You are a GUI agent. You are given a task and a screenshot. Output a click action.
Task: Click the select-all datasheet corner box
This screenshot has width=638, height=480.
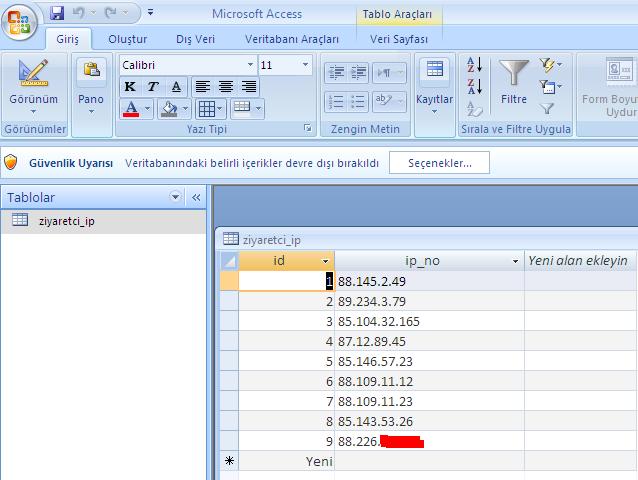[229, 261]
